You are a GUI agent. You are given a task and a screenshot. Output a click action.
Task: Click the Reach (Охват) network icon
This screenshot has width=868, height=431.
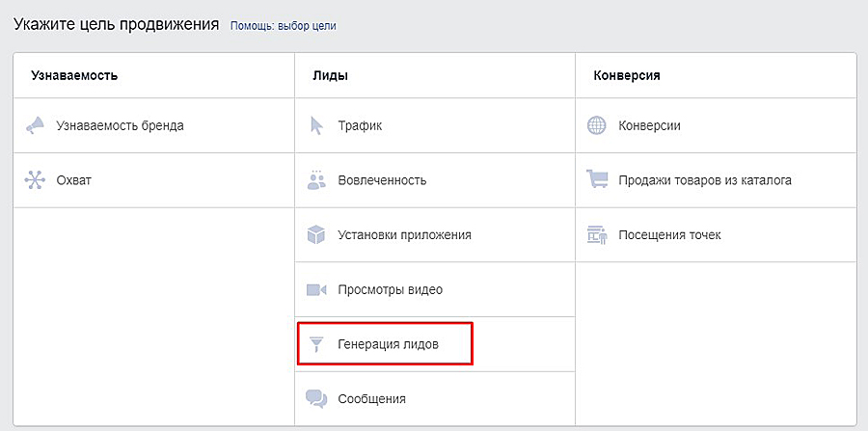[x=36, y=180]
